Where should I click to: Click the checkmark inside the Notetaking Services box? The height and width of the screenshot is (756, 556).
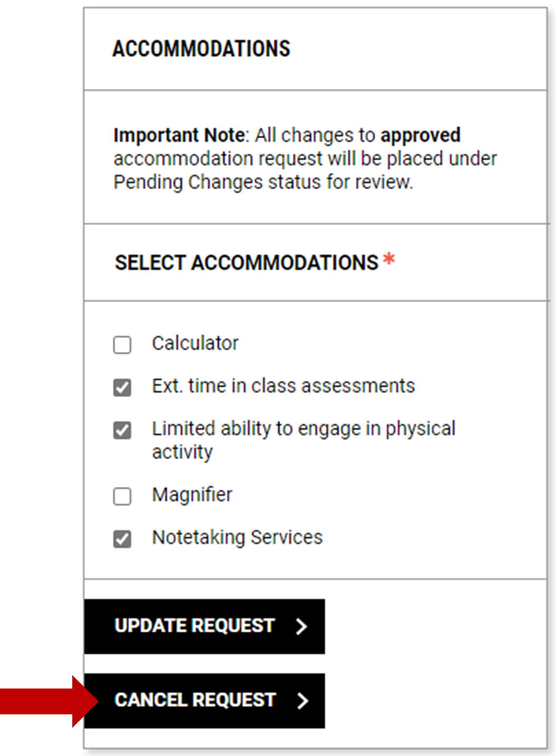click(x=122, y=539)
